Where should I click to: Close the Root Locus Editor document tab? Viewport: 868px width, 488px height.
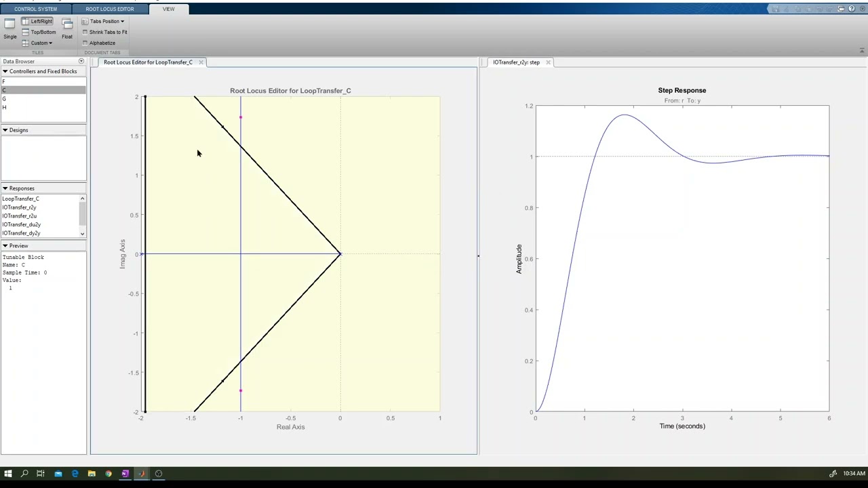[201, 62]
